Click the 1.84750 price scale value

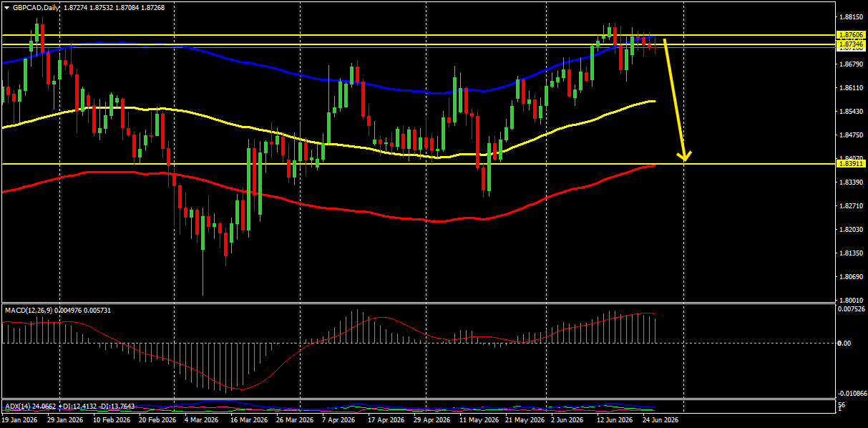[852, 135]
